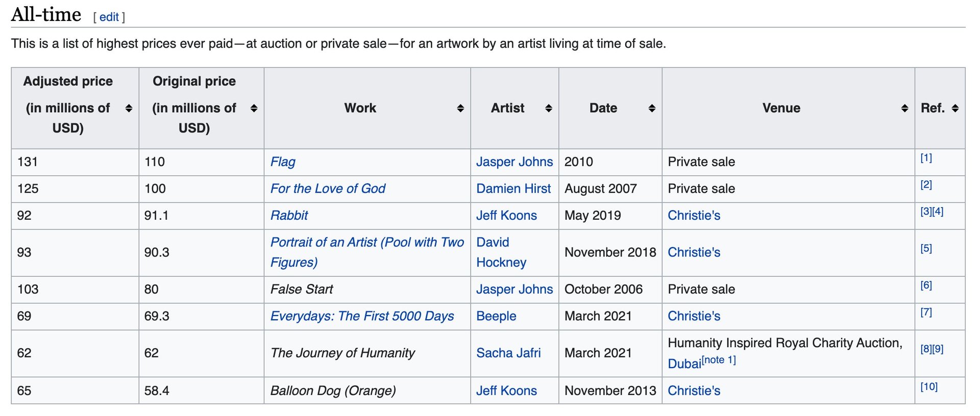The image size is (980, 416).
Task: Follow the Dubai venue link
Action: point(684,363)
